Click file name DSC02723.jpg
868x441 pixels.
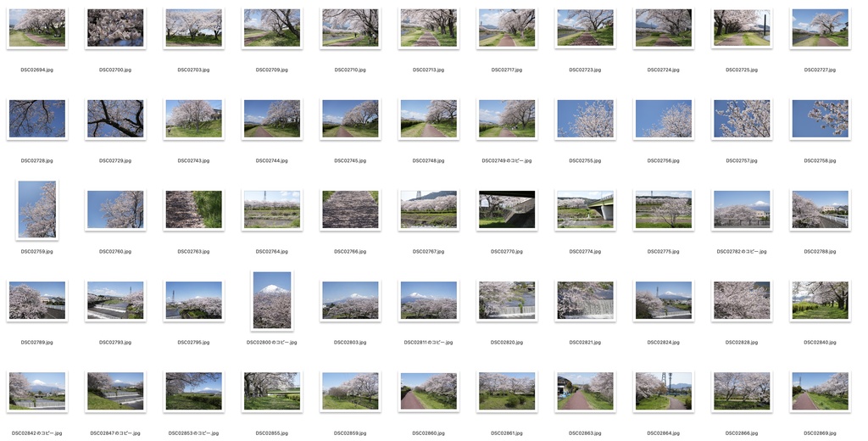(x=585, y=70)
